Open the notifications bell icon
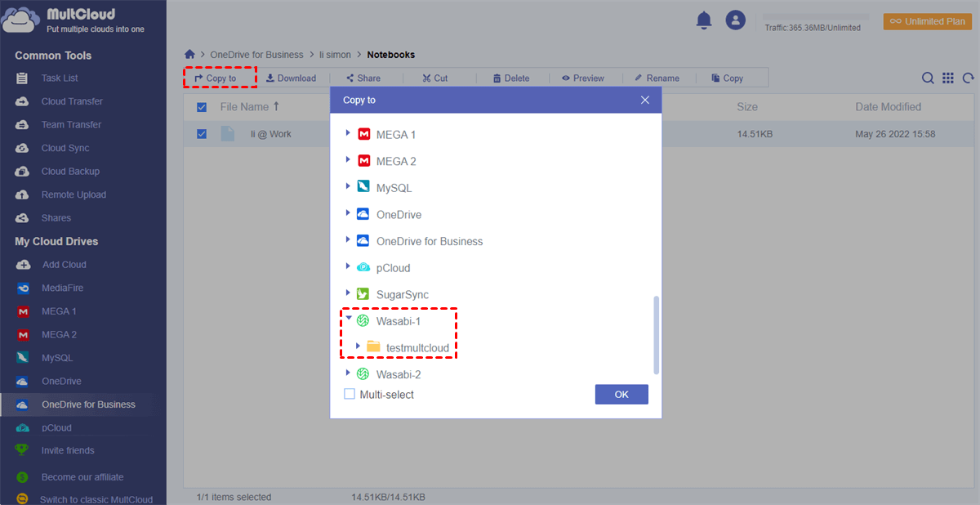 pos(704,20)
